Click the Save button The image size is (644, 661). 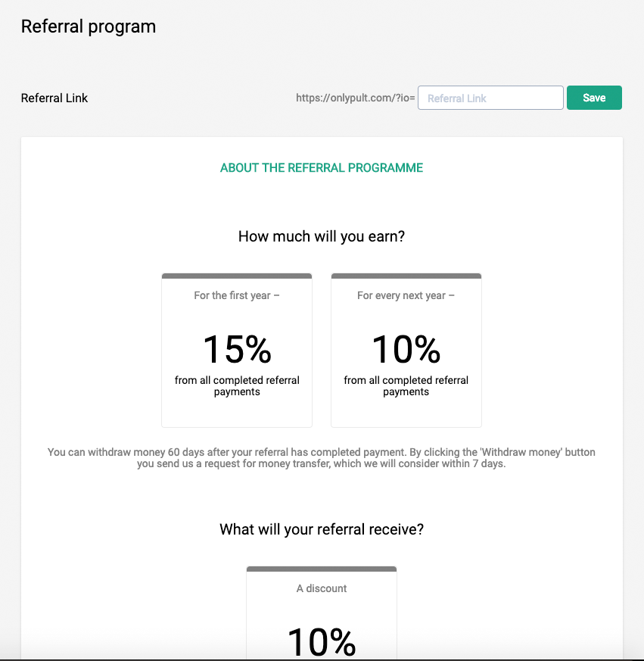(x=594, y=98)
